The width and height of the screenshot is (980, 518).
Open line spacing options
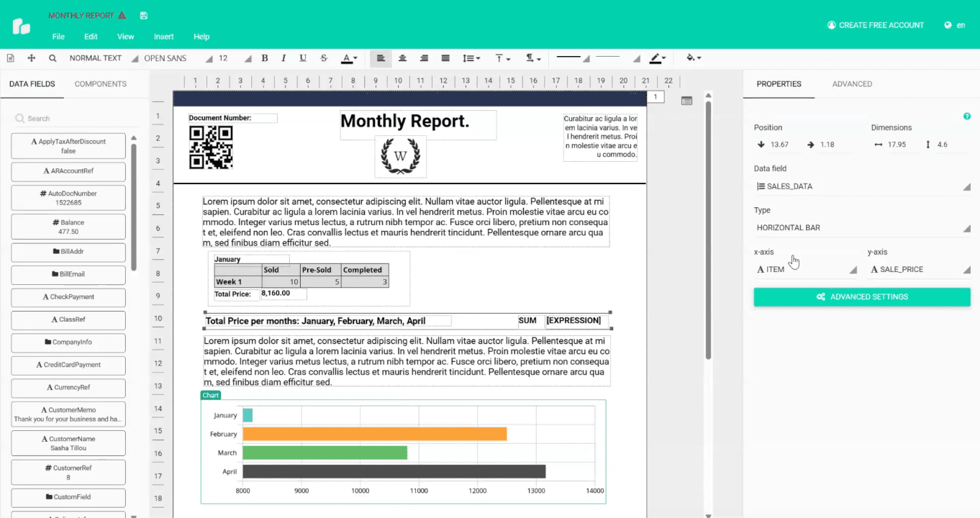coord(471,58)
